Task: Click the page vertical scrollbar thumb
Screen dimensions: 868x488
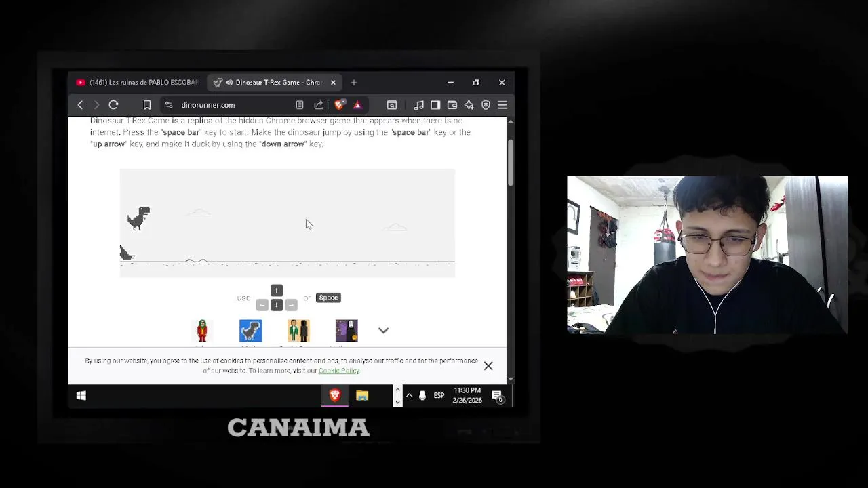Action: tap(510, 163)
